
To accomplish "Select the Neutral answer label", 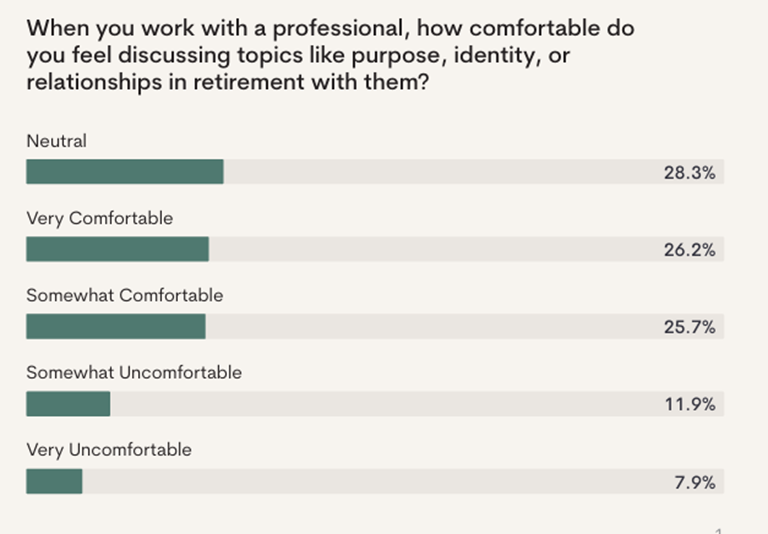I will [56, 141].
